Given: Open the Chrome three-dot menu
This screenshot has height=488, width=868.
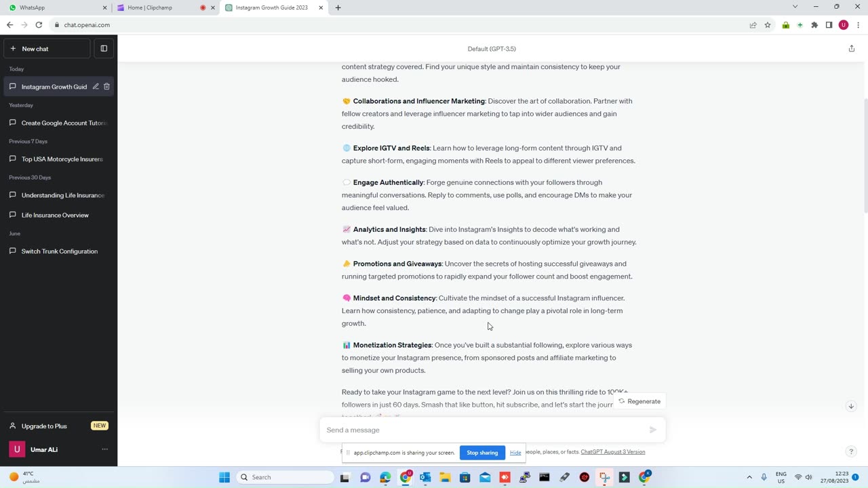Looking at the screenshot, I should click(858, 25).
